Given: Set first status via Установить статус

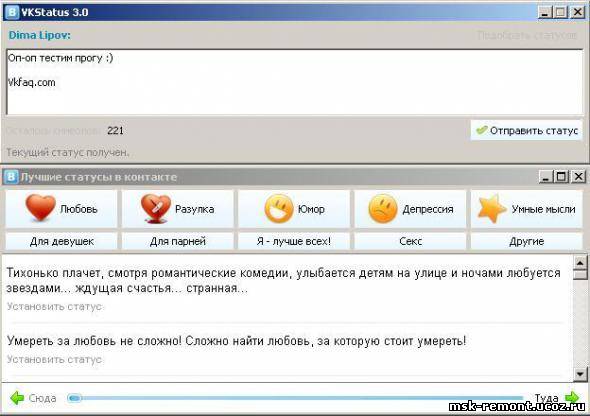Looking at the screenshot, I should 55,307.
